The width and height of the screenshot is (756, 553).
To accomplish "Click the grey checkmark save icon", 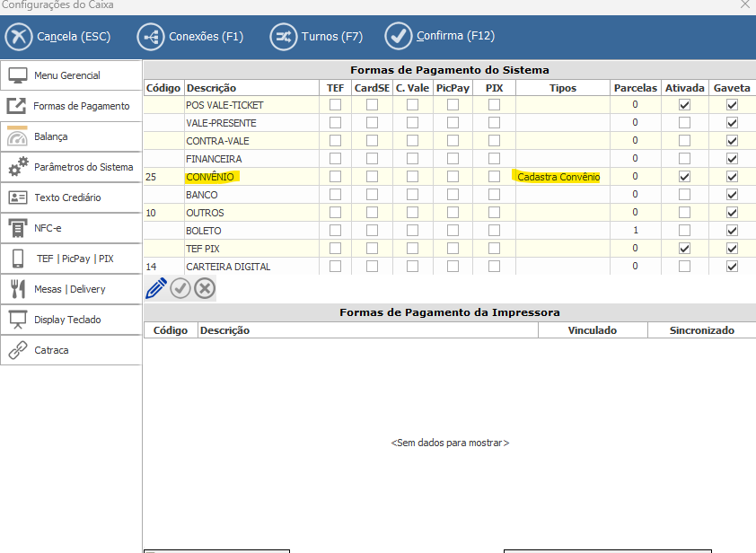I will click(x=180, y=288).
